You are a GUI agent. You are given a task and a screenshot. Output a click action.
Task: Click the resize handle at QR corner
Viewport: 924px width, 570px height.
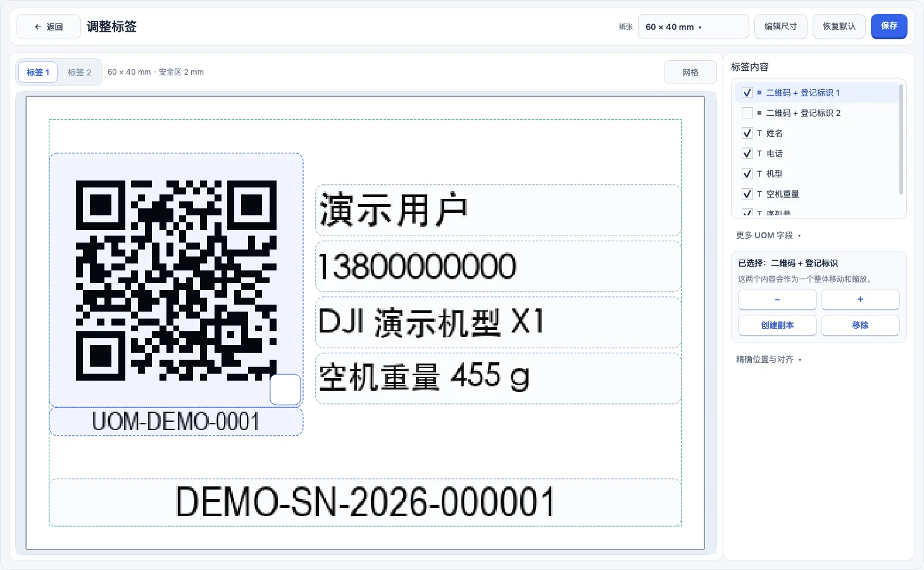coord(285,389)
